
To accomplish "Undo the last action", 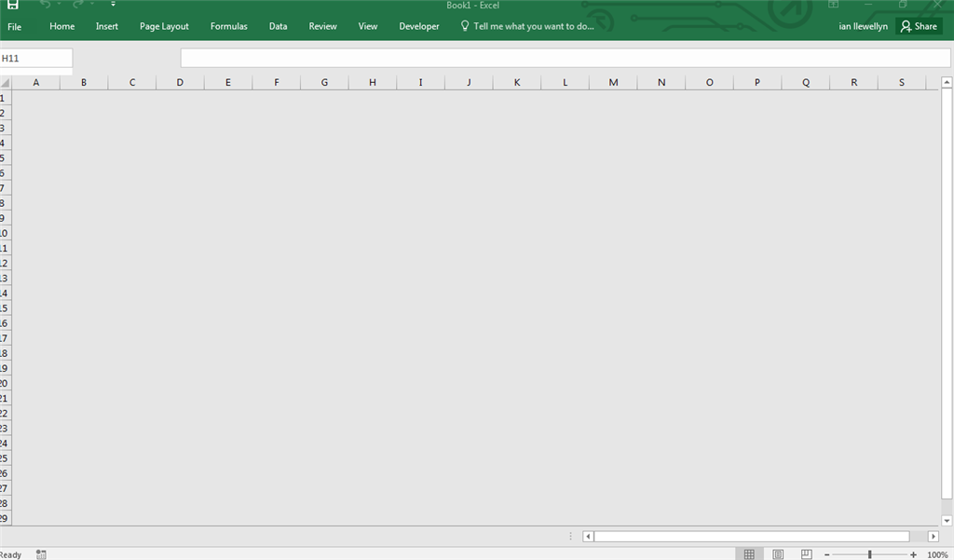I will pos(45,6).
